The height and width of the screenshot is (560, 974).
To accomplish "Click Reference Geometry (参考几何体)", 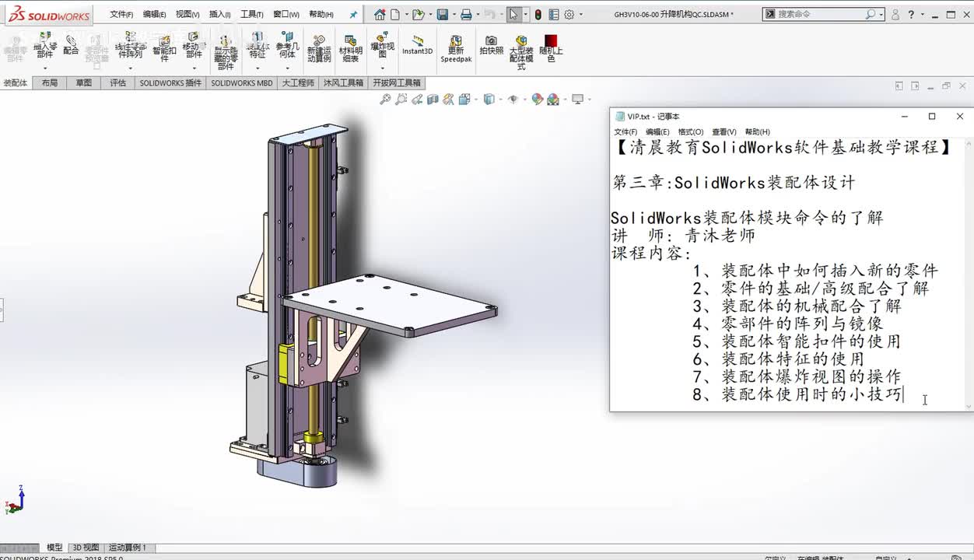I will pos(287,45).
